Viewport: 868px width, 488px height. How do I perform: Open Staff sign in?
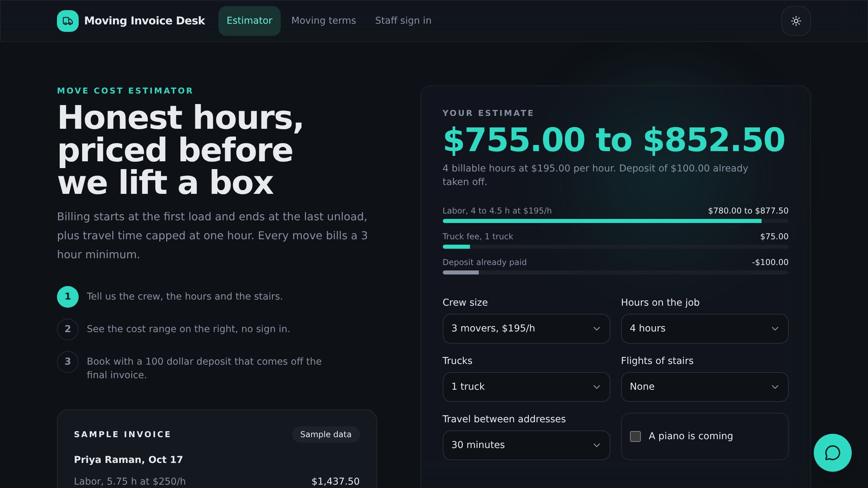[403, 21]
